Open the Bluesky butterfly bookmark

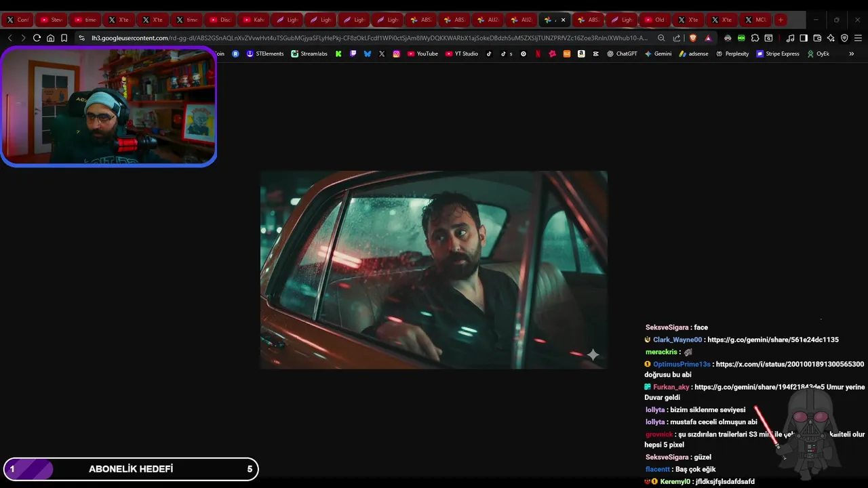(368, 54)
